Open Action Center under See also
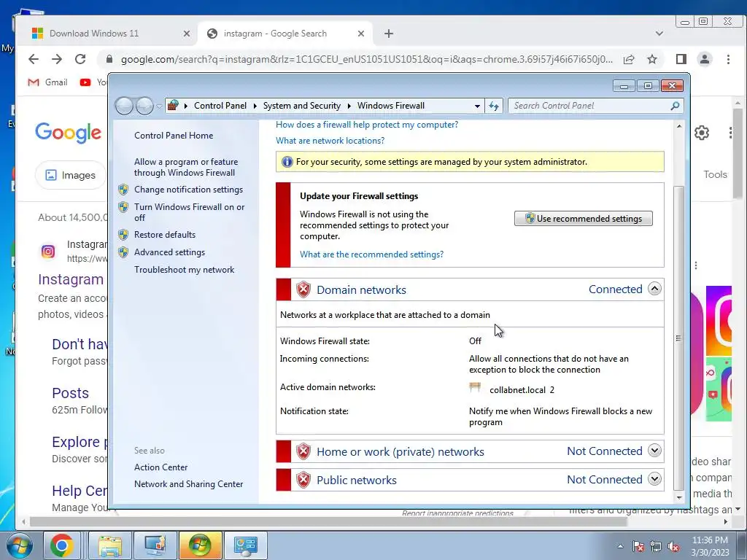The height and width of the screenshot is (560, 747). pyautogui.click(x=160, y=467)
